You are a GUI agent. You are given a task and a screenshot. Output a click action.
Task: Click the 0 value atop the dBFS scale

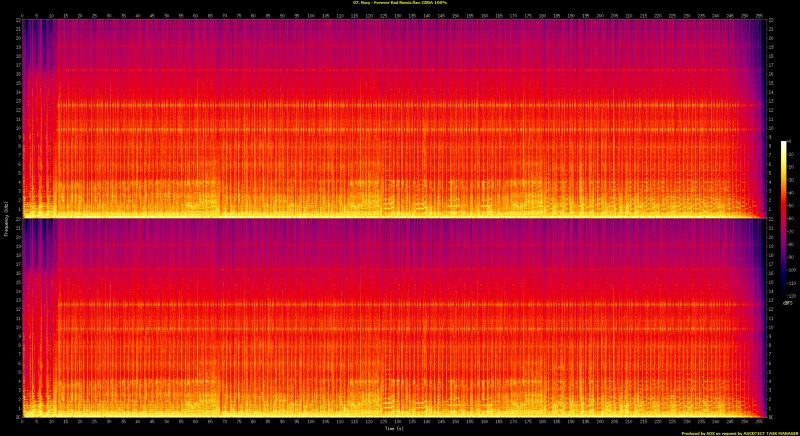click(791, 143)
